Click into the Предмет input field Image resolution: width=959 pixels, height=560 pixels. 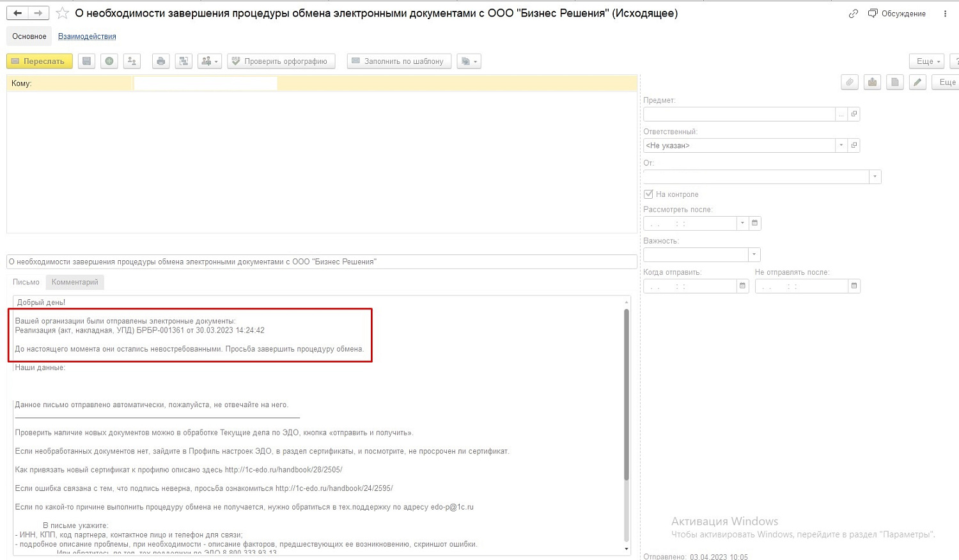click(x=738, y=114)
